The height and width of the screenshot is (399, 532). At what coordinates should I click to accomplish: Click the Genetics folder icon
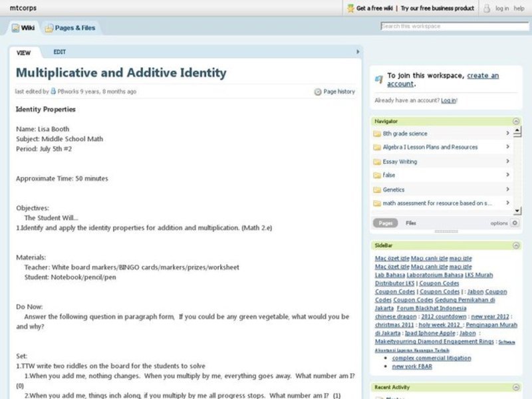pos(376,190)
